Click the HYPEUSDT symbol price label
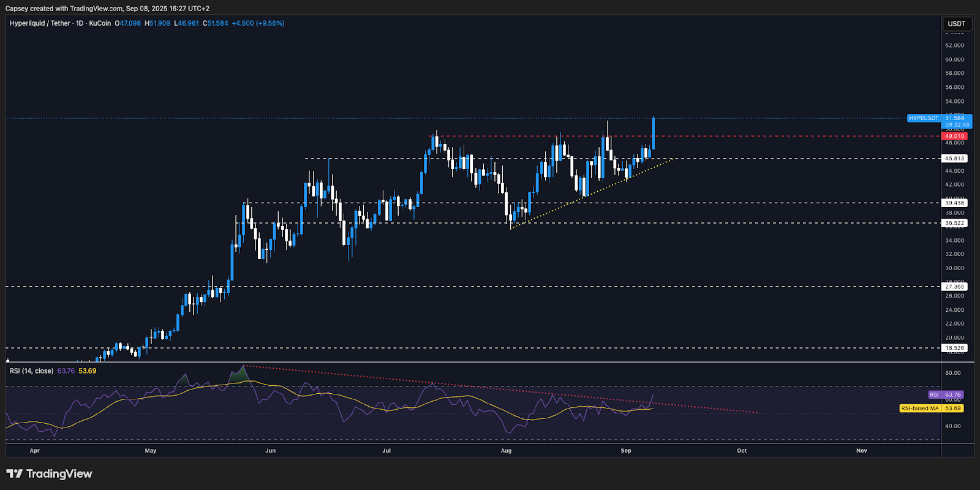Screen dimensions: 980x490 coord(923,118)
